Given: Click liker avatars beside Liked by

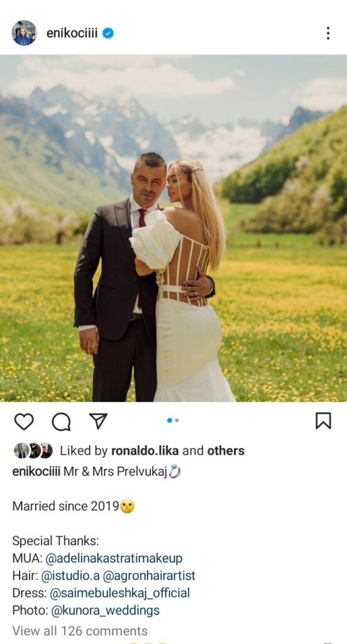Looking at the screenshot, I should pyautogui.click(x=33, y=450).
